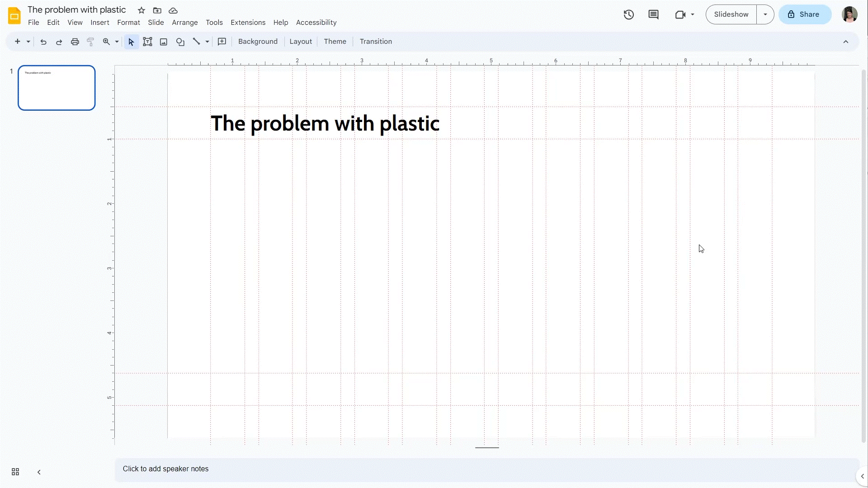Click the redo icon in toolbar
Viewport: 868px width, 488px height.
pyautogui.click(x=59, y=41)
